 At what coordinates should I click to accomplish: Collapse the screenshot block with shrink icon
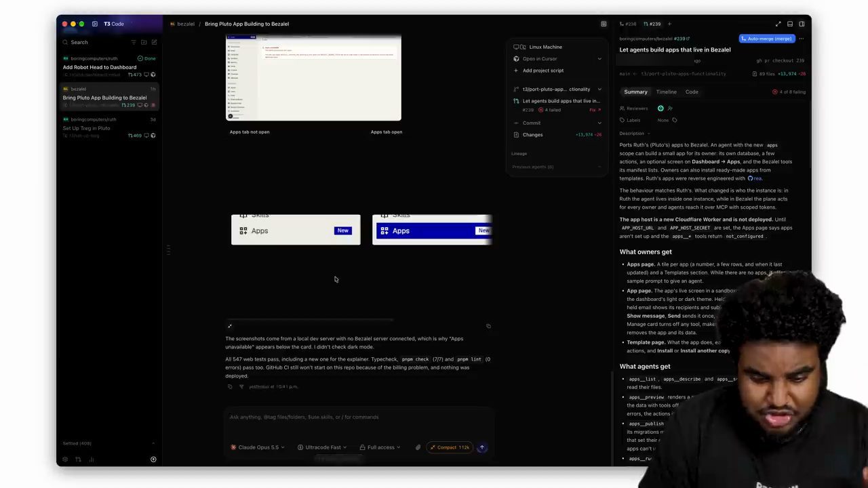coord(230,326)
